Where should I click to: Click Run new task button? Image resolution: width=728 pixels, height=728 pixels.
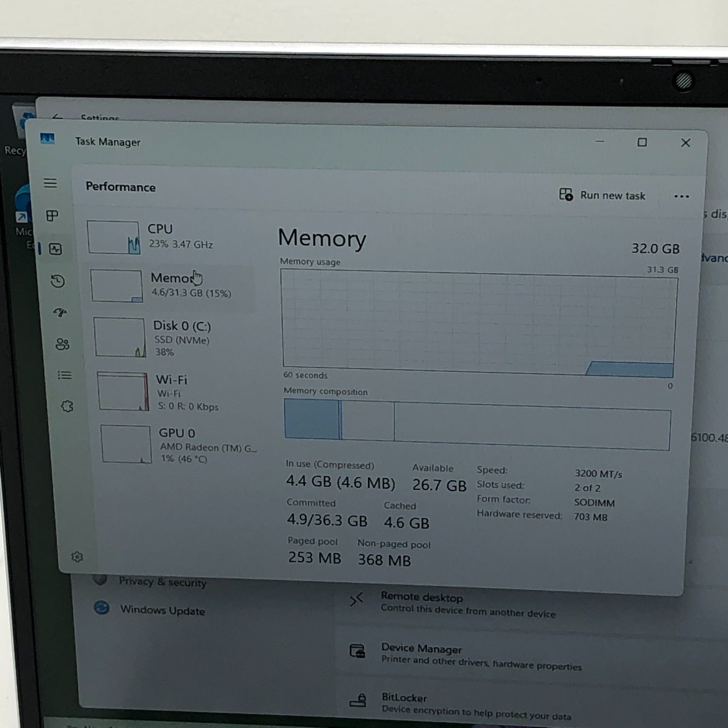tap(602, 195)
